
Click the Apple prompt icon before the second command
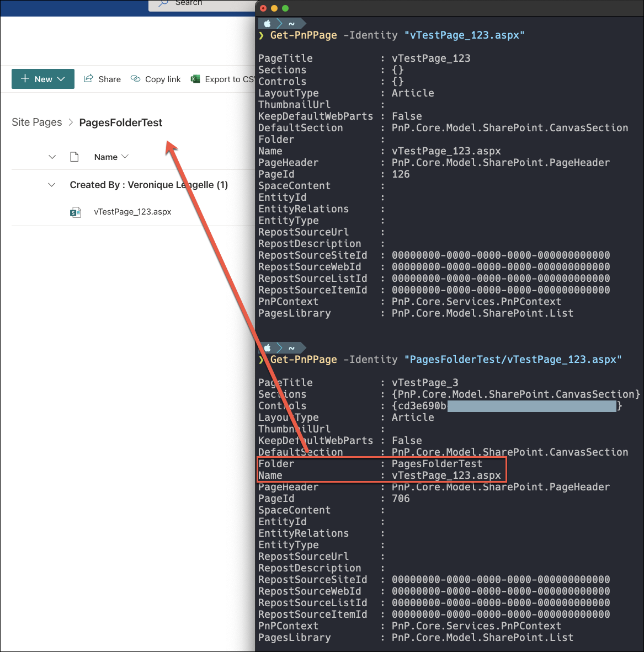pos(267,348)
